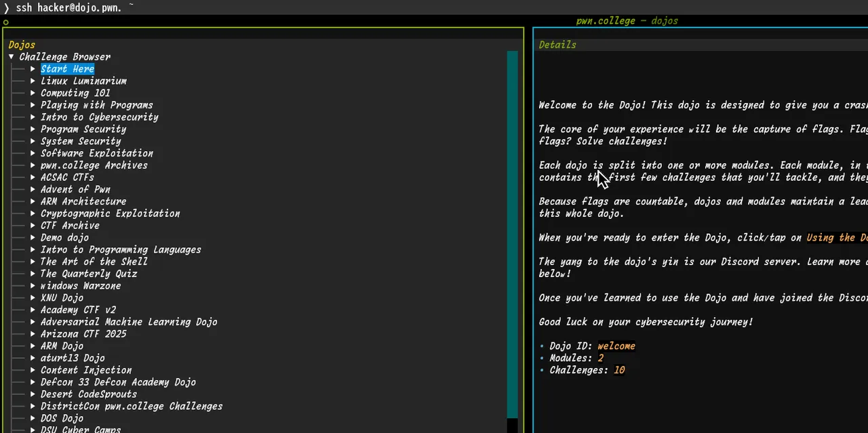
Task: Collapse the Challenge Browser root node arrow
Action: 12,57
